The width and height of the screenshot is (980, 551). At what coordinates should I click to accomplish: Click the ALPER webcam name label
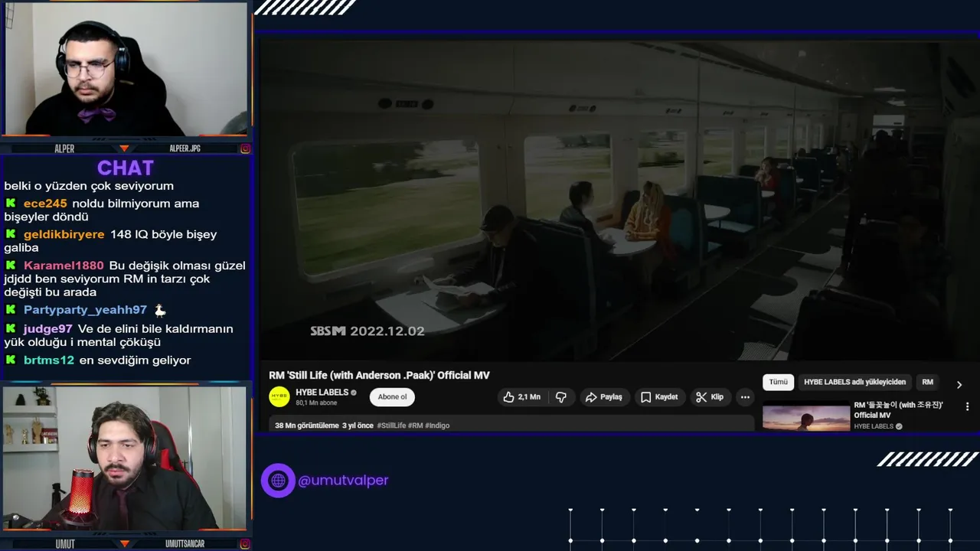pos(64,148)
